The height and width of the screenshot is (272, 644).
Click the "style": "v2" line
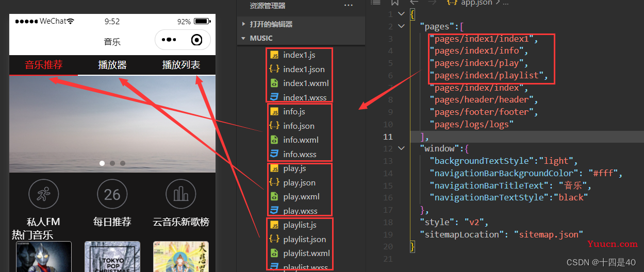coord(454,222)
